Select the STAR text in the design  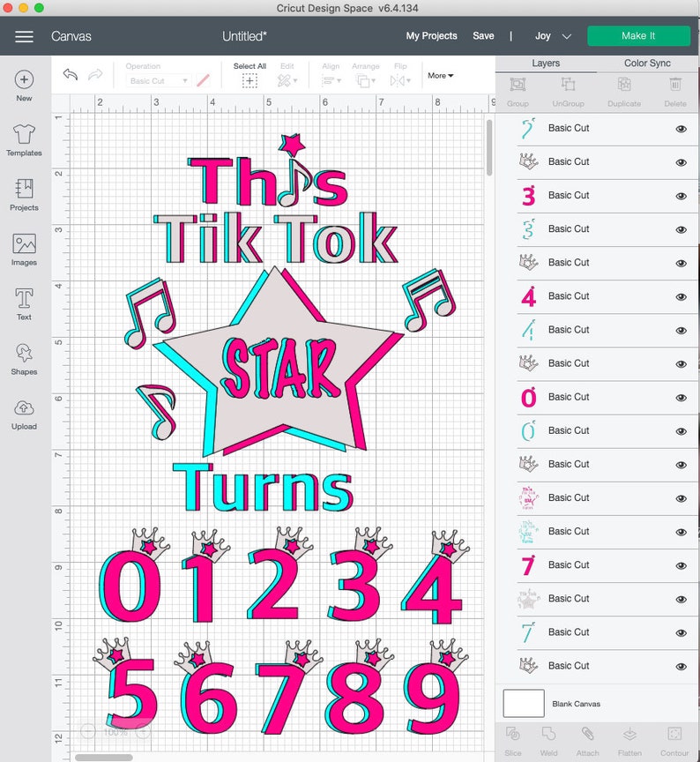pyautogui.click(x=280, y=368)
